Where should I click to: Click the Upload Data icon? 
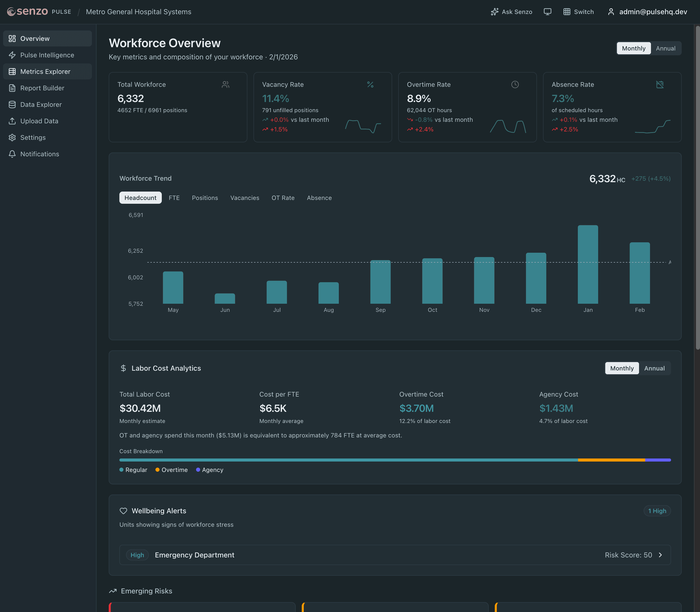12,121
